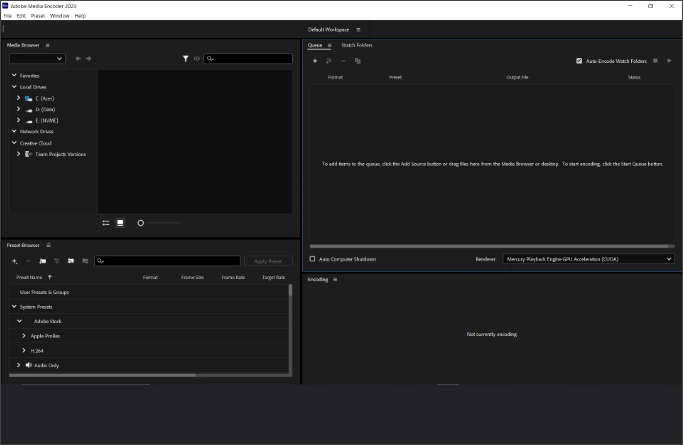Open the Preset menu in menu bar

click(37, 16)
